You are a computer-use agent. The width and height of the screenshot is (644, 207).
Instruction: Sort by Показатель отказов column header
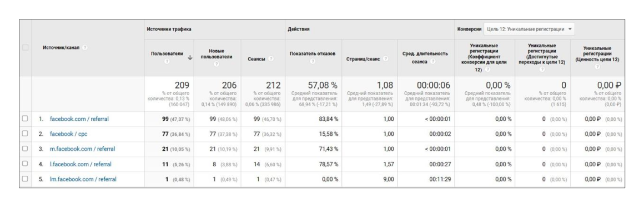point(313,54)
